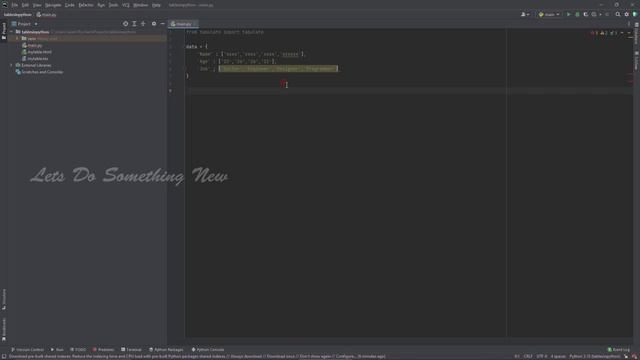Collapse the project root folder
Image resolution: width=640 pixels, height=360 pixels.
pos(12,32)
